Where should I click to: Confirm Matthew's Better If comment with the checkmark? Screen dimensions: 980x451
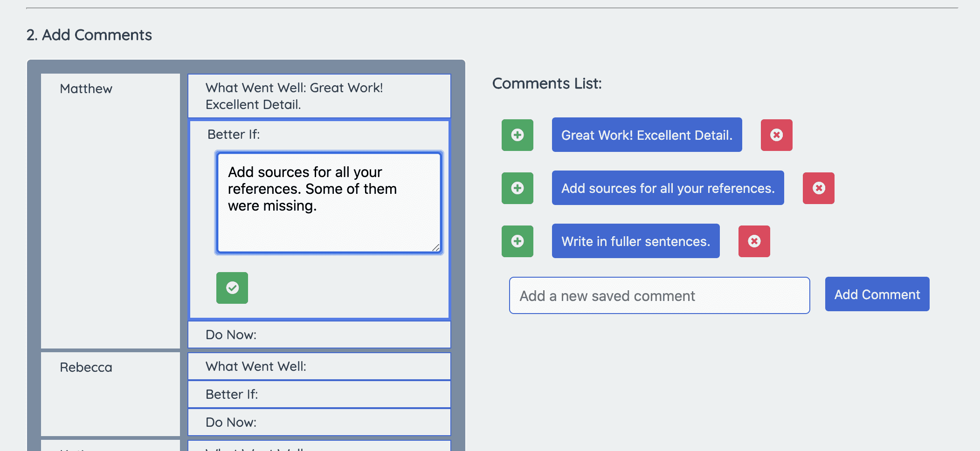click(232, 288)
